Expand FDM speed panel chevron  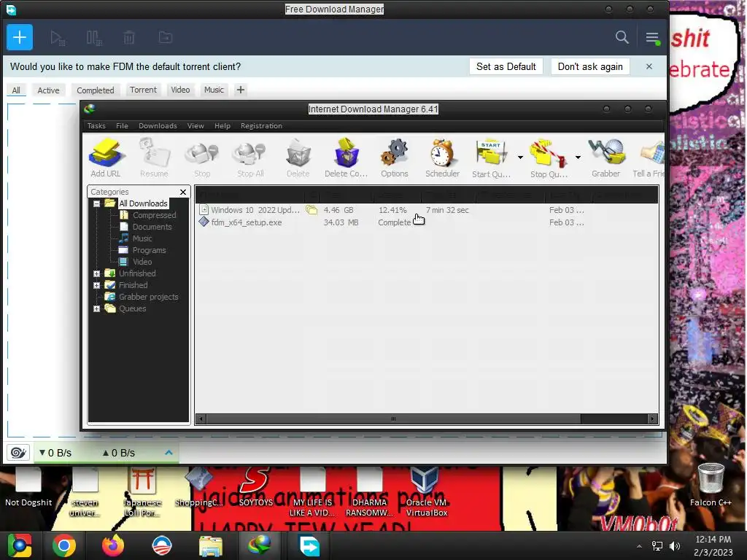point(169,452)
